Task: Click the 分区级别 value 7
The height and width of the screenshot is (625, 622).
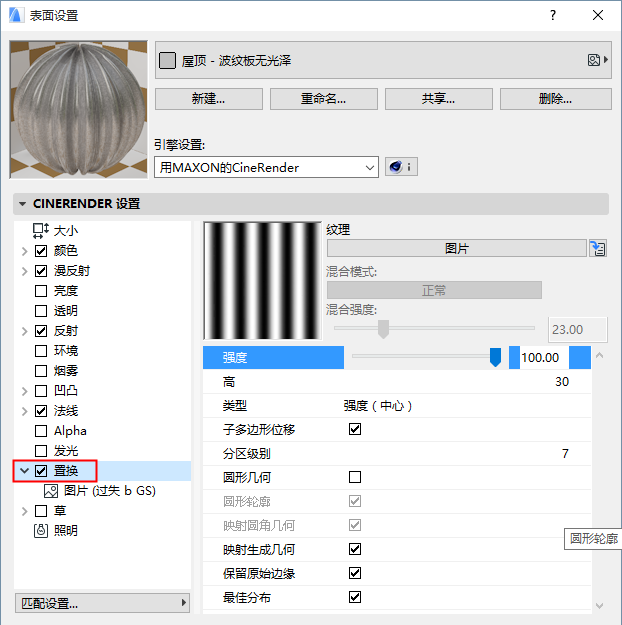Action: point(565,453)
